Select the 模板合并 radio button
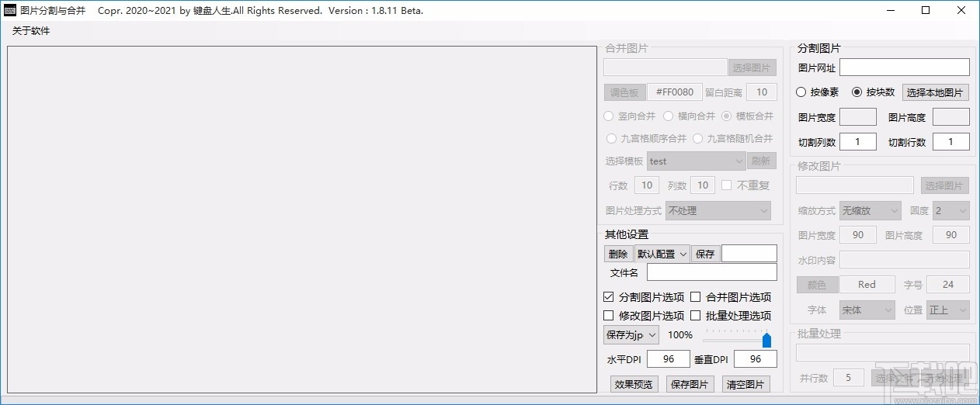The image size is (980, 405). point(727,116)
